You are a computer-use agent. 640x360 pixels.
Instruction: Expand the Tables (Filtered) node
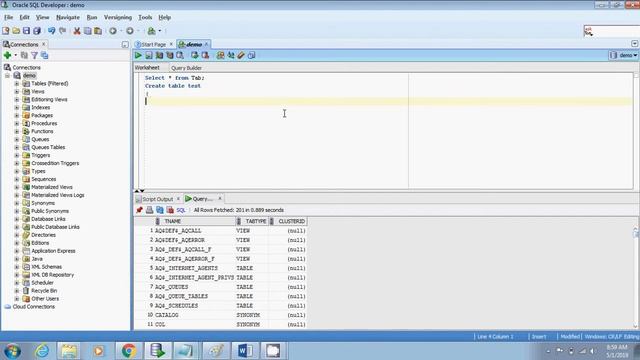17,84
